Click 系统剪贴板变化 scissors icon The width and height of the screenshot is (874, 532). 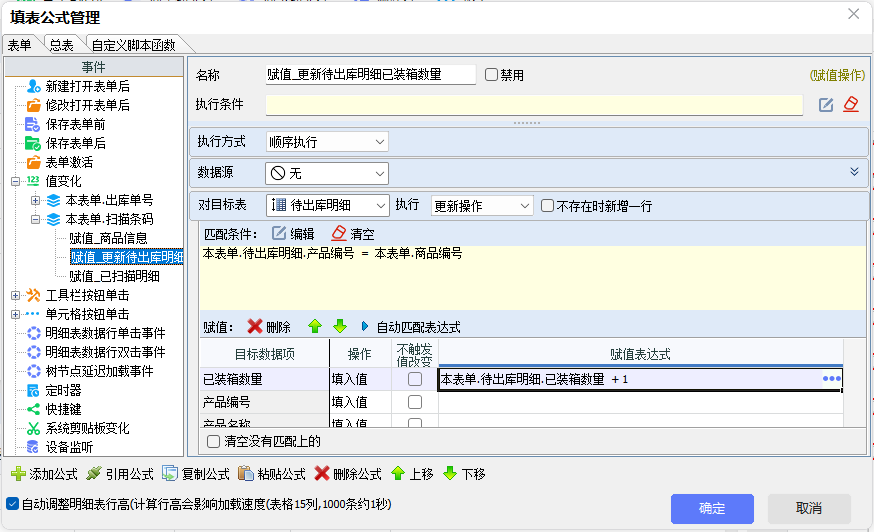(33, 428)
